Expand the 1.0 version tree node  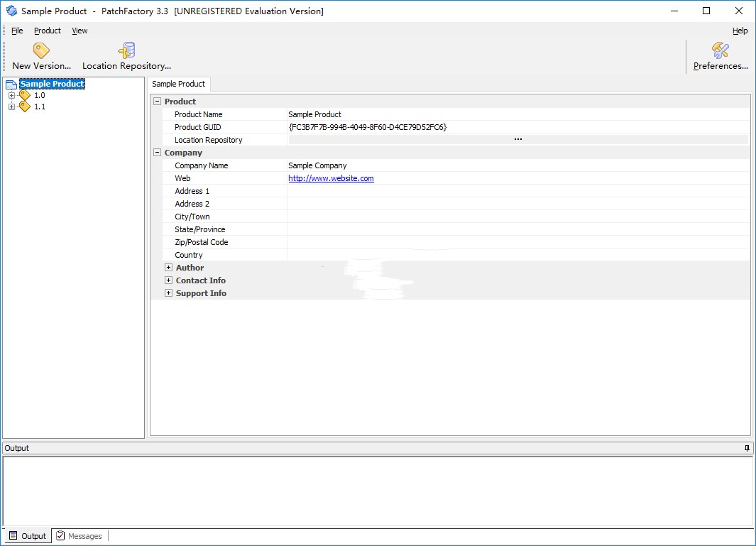click(x=11, y=96)
